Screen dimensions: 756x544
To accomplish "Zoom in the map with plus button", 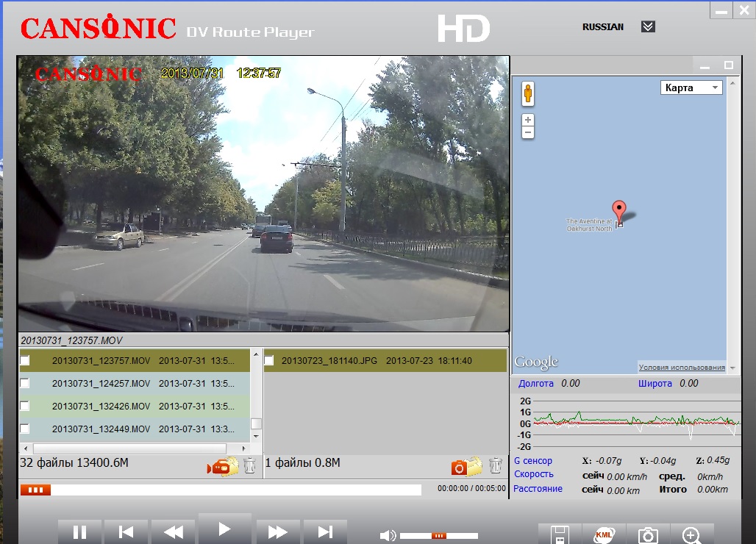I will click(527, 120).
